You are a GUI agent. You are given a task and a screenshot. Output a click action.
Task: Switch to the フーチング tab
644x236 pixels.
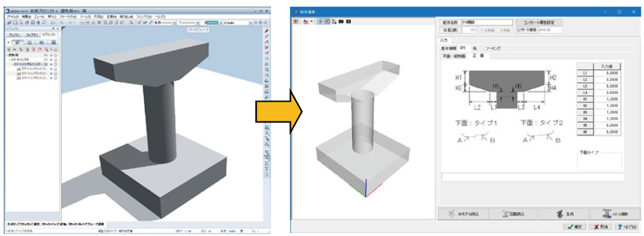coord(493,48)
